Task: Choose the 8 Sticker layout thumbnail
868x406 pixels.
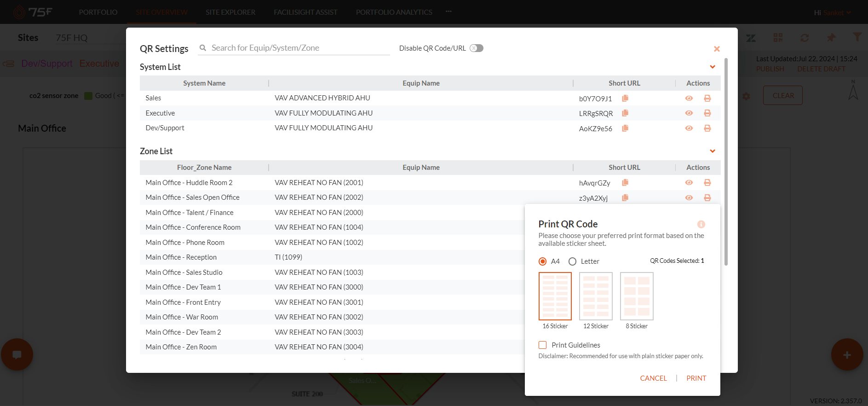Action: coord(637,296)
